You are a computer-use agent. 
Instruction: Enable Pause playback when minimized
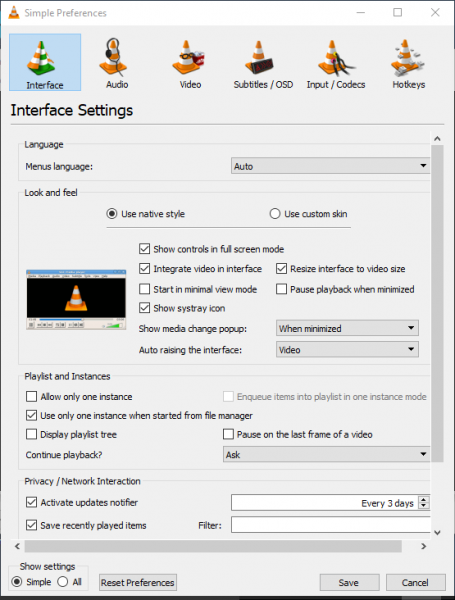tap(281, 289)
